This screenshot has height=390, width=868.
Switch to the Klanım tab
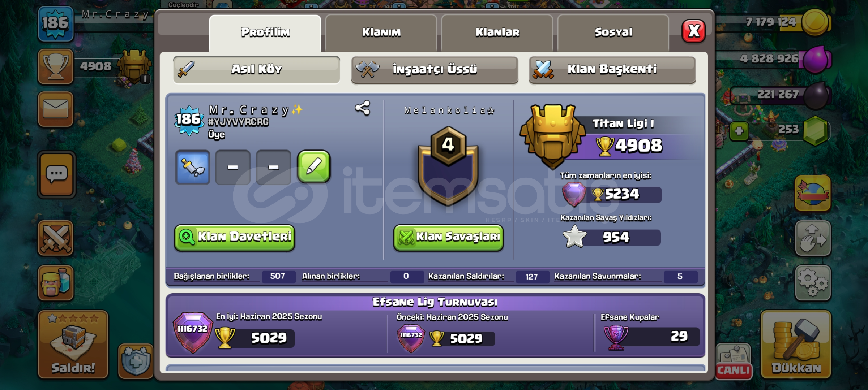[381, 32]
